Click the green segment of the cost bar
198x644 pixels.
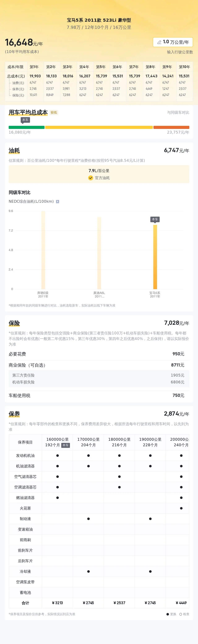coord(26,127)
